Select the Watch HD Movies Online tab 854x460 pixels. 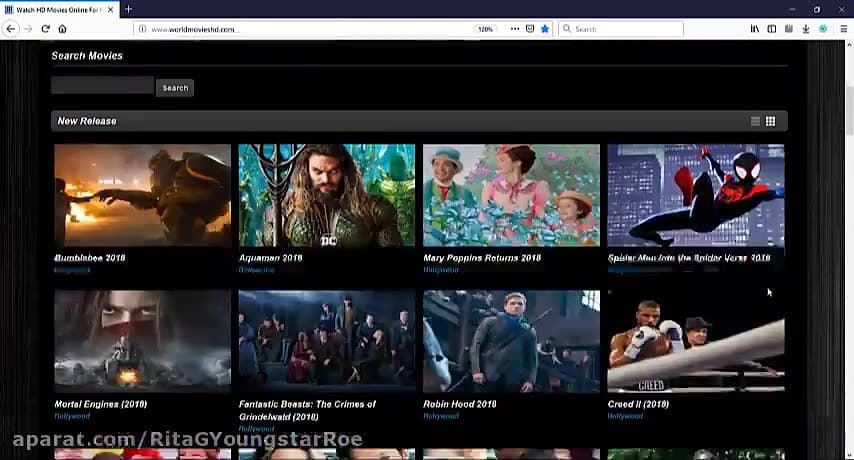click(58, 9)
